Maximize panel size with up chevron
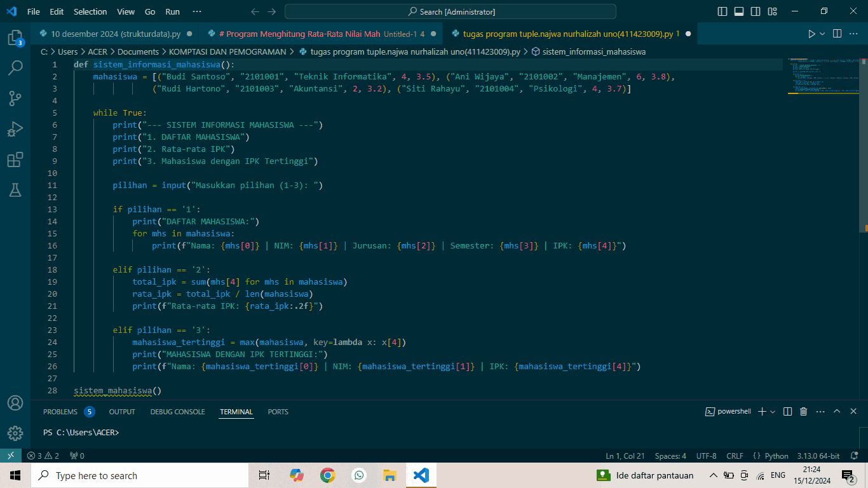 (x=837, y=411)
